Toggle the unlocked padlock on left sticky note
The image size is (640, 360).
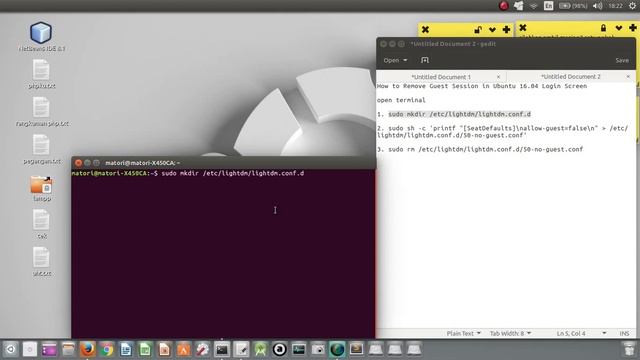(x=478, y=29)
